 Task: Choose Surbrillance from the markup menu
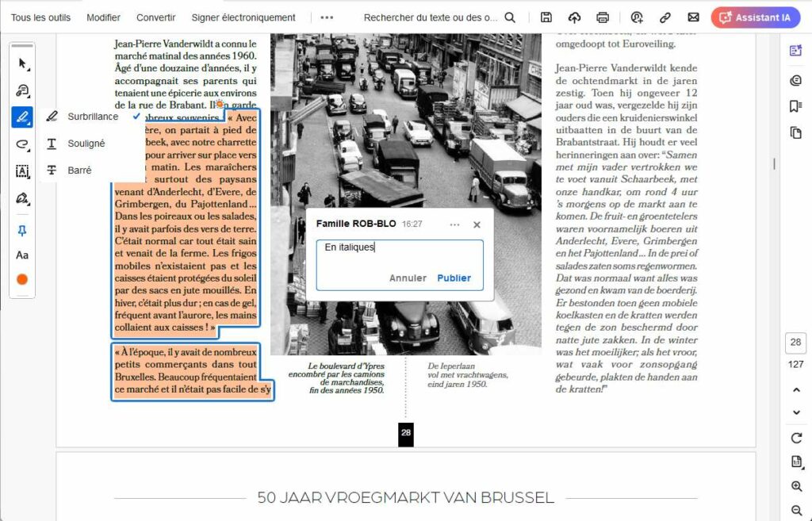(x=93, y=117)
